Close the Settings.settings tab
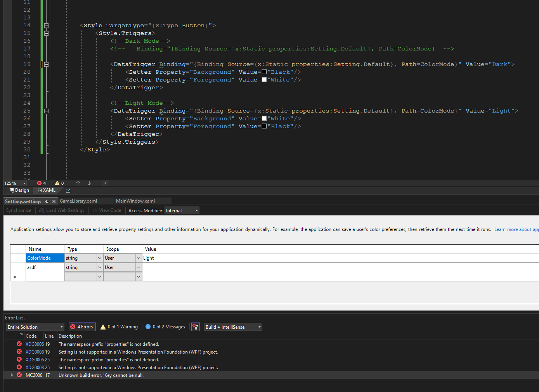This screenshot has width=539, height=392. [x=54, y=201]
